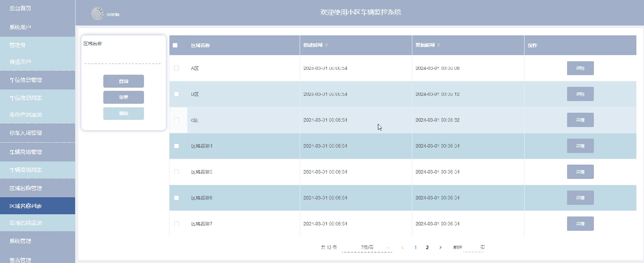Screen dimensions: 644x263
Task: Click the 共 12 条 total count
Action: pyautogui.click(x=329, y=247)
